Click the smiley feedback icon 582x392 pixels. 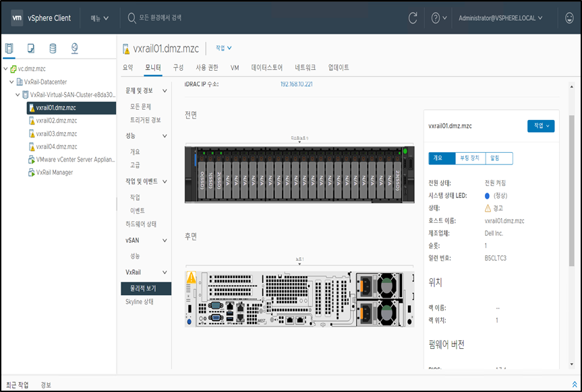point(569,18)
